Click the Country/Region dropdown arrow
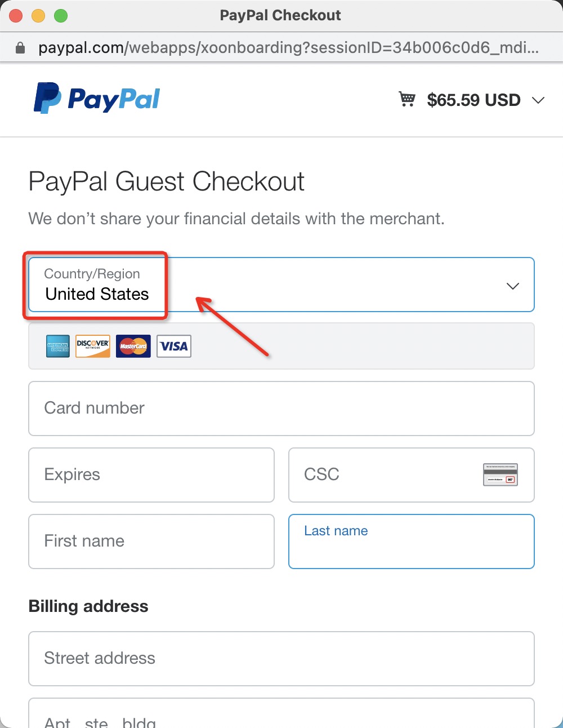This screenshot has height=728, width=563. 513,286
